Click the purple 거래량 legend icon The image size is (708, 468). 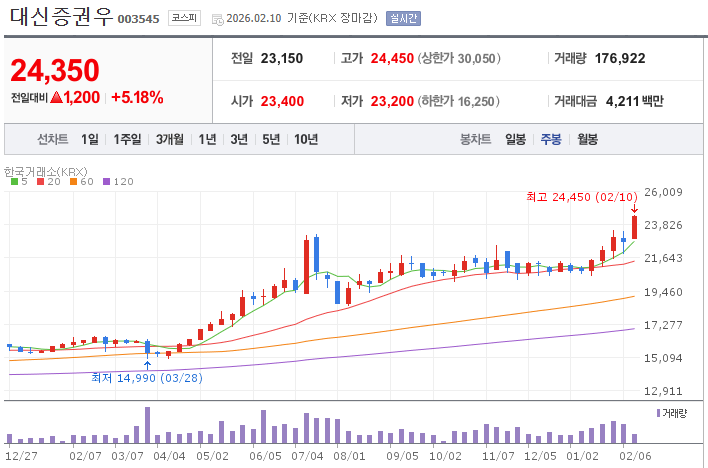click(658, 412)
